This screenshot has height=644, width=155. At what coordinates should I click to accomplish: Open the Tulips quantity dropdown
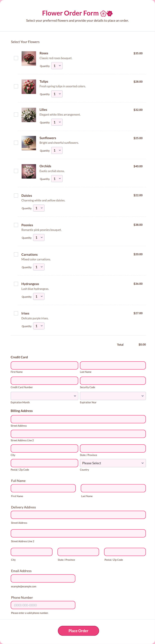click(57, 94)
